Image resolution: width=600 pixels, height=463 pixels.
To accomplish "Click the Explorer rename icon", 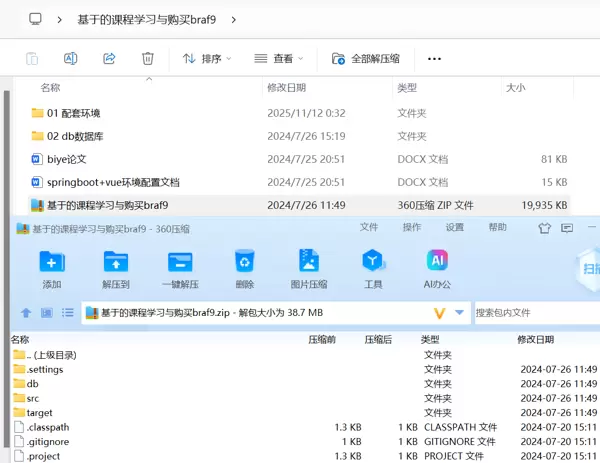I will (x=70, y=59).
